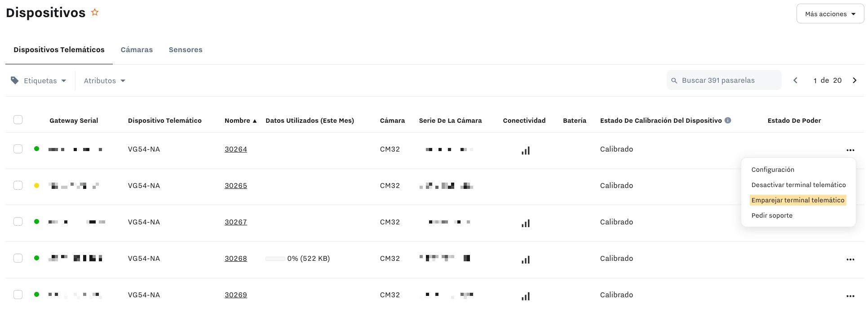Open the three-dot menu for device 30269
Screen dimensions: 868x313
tap(850, 296)
